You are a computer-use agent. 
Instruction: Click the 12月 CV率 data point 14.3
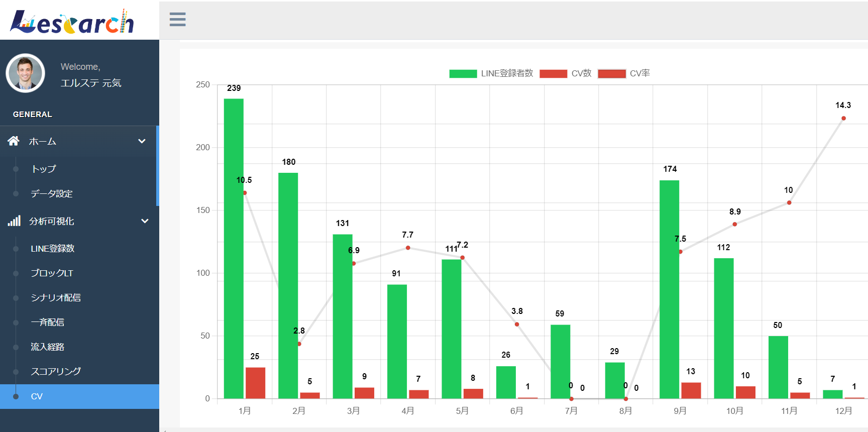[843, 119]
